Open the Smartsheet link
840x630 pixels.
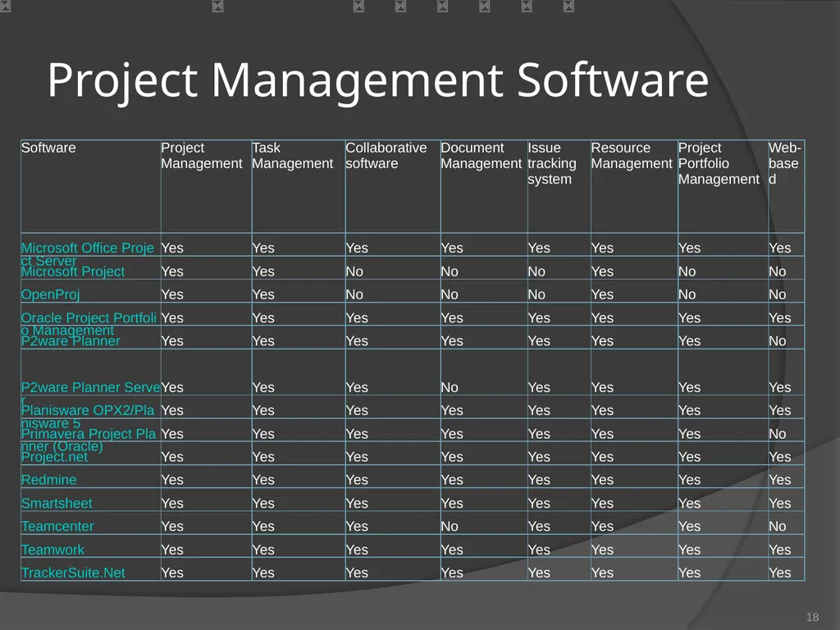pos(57,504)
